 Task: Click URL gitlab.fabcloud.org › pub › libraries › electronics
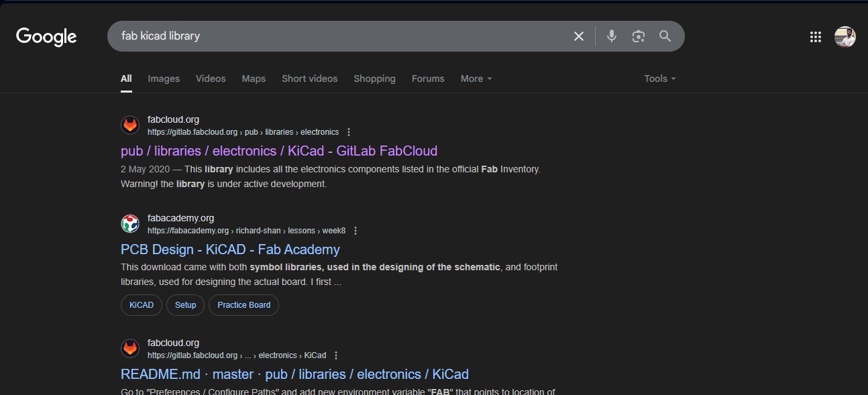point(243,132)
